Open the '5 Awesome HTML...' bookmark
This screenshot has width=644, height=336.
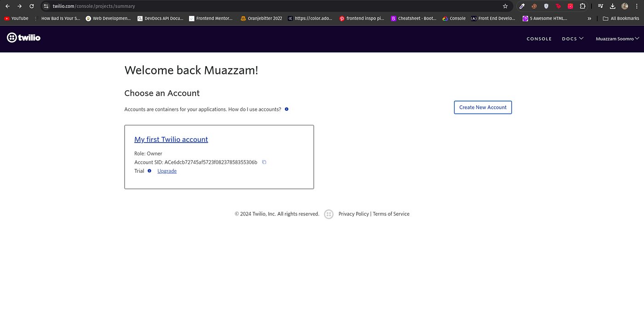click(x=545, y=18)
